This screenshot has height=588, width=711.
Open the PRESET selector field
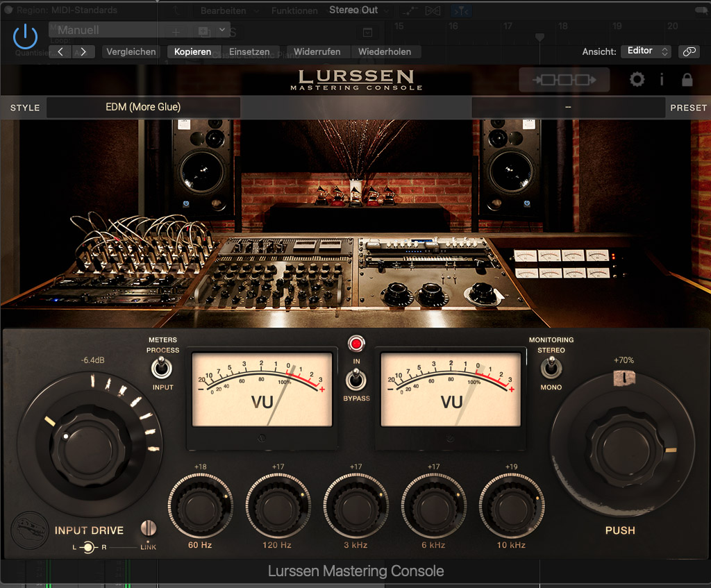pyautogui.click(x=568, y=108)
